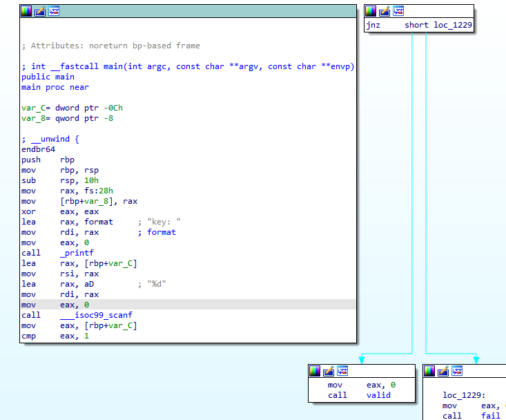Click the edit comment pencil icon in main block

pyautogui.click(x=40, y=11)
